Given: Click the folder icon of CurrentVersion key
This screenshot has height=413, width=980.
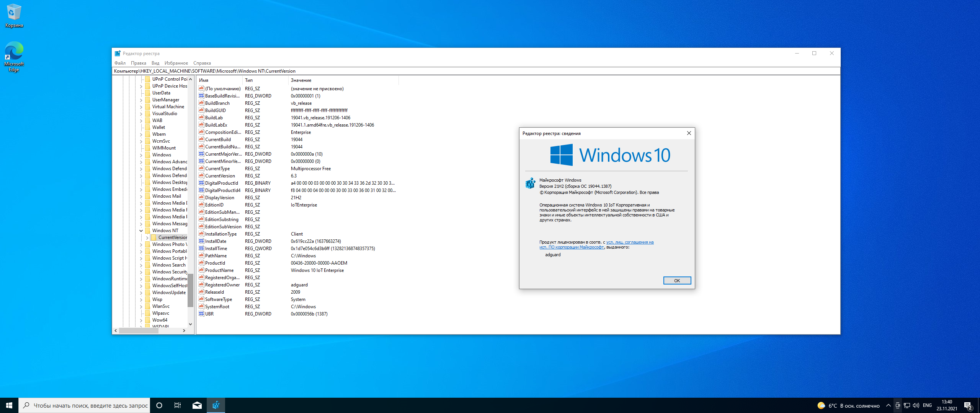Looking at the screenshot, I should [x=154, y=237].
